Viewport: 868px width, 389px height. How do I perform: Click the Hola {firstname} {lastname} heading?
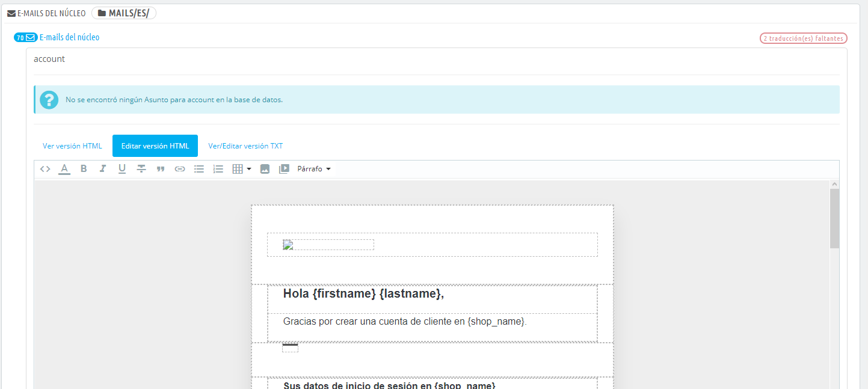363,293
